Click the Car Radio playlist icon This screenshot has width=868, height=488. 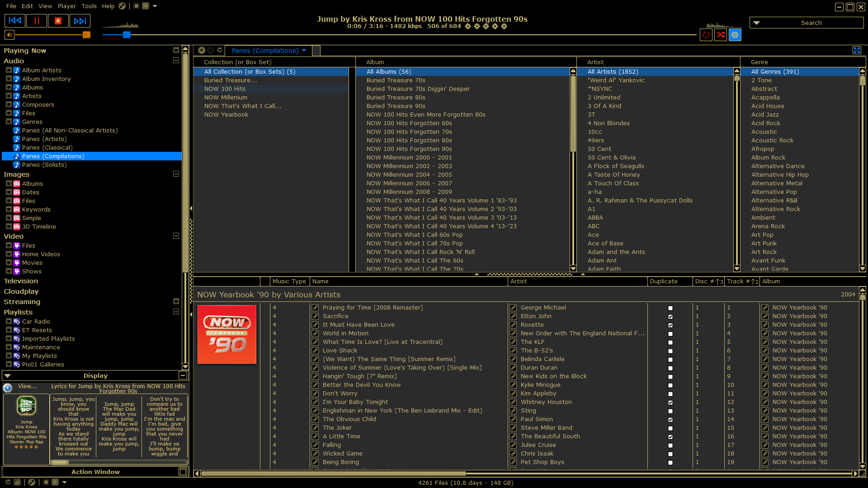pos(17,321)
